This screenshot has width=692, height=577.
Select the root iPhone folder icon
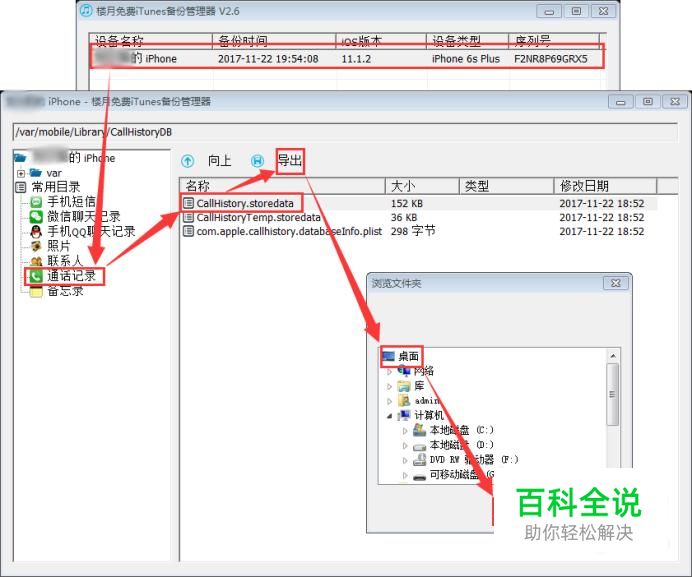pyautogui.click(x=20, y=158)
